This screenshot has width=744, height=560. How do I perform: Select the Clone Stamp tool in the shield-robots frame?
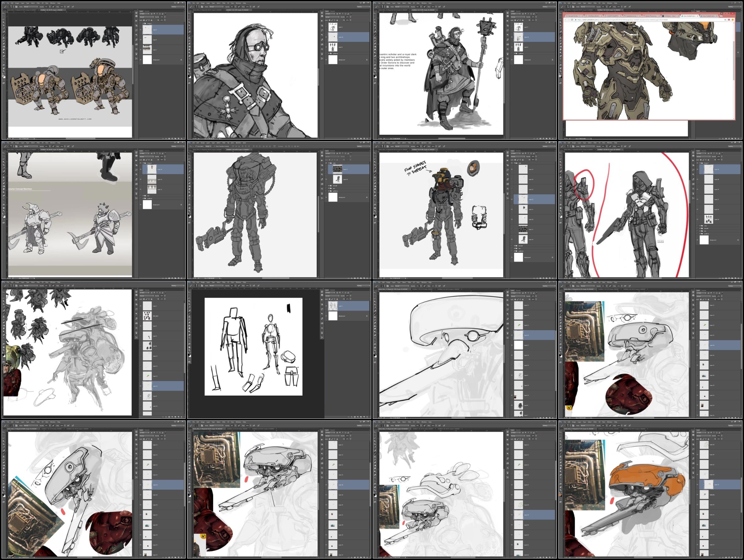click(x=4, y=38)
